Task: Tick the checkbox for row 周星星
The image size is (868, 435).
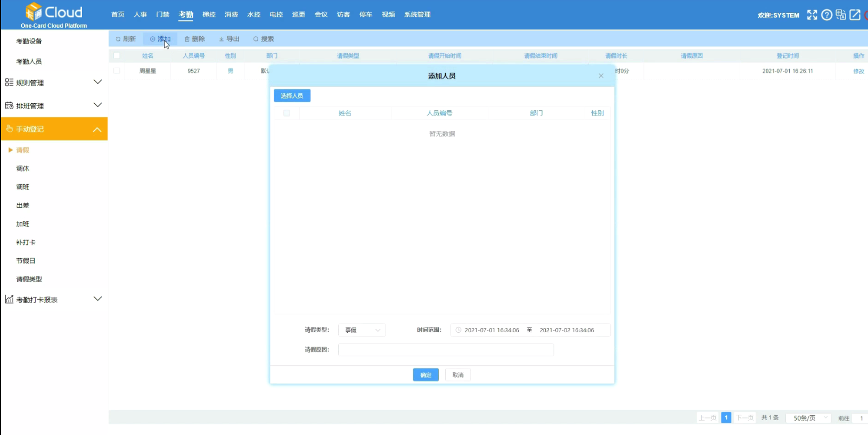Action: tap(117, 71)
